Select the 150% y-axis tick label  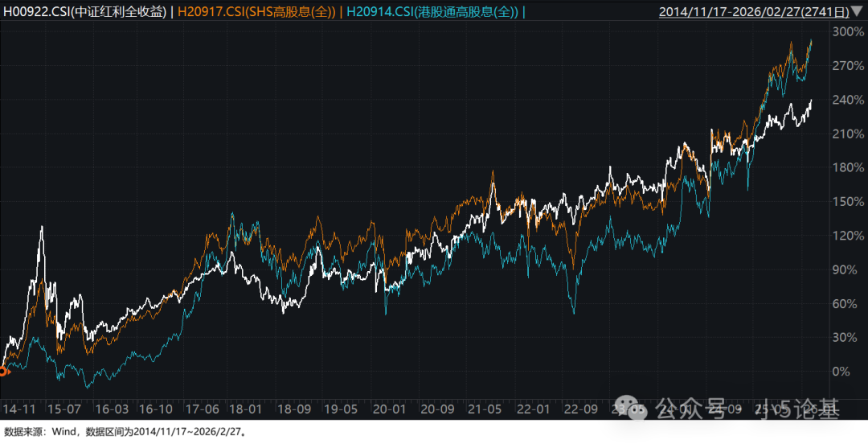846,202
